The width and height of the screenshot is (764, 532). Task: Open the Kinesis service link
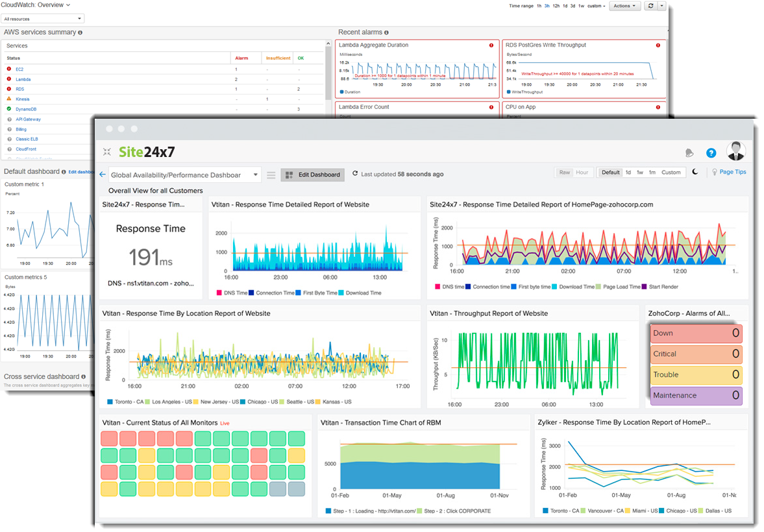[x=23, y=99]
